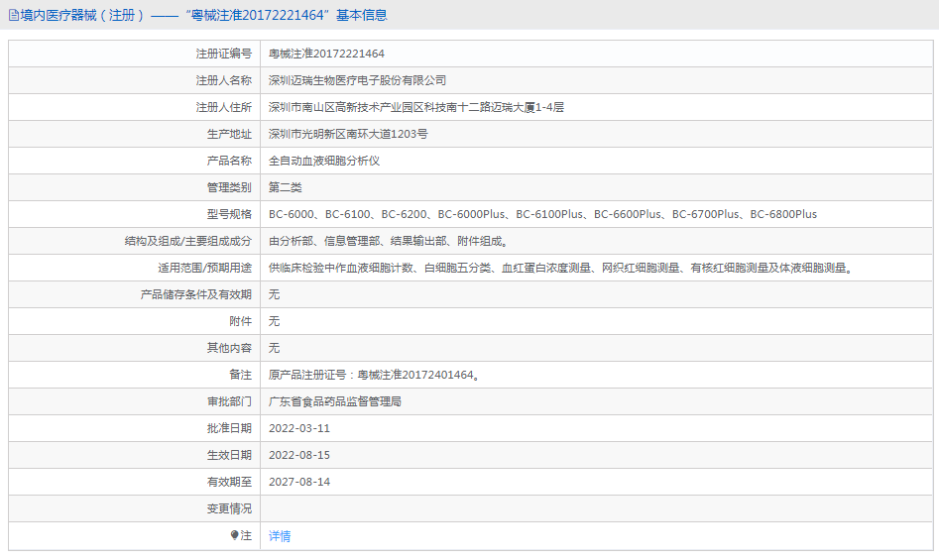Screen dimensions: 939x560
Task: Select the structure composition text 由分析部
Action: click(389, 241)
